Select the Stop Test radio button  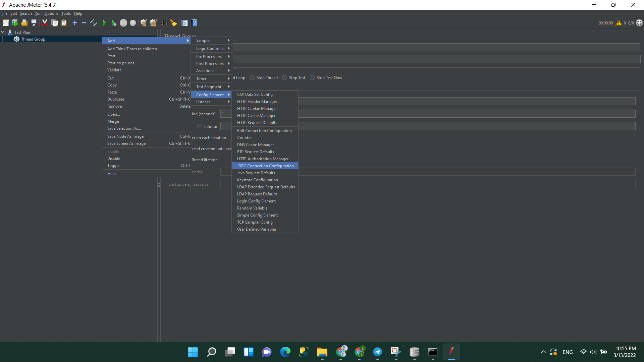(285, 78)
